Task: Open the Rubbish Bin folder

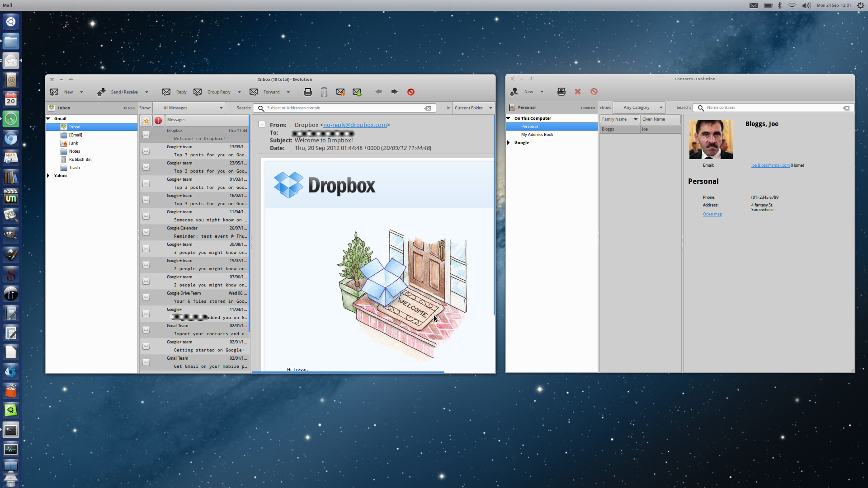Action: pyautogui.click(x=80, y=160)
